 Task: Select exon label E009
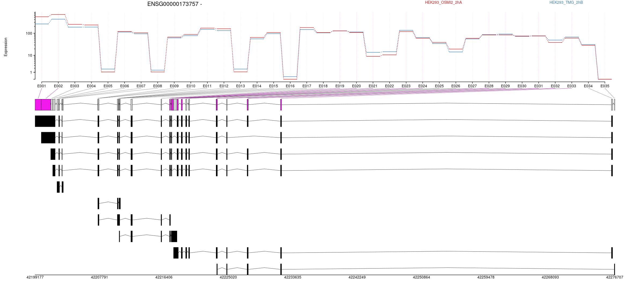click(x=174, y=86)
